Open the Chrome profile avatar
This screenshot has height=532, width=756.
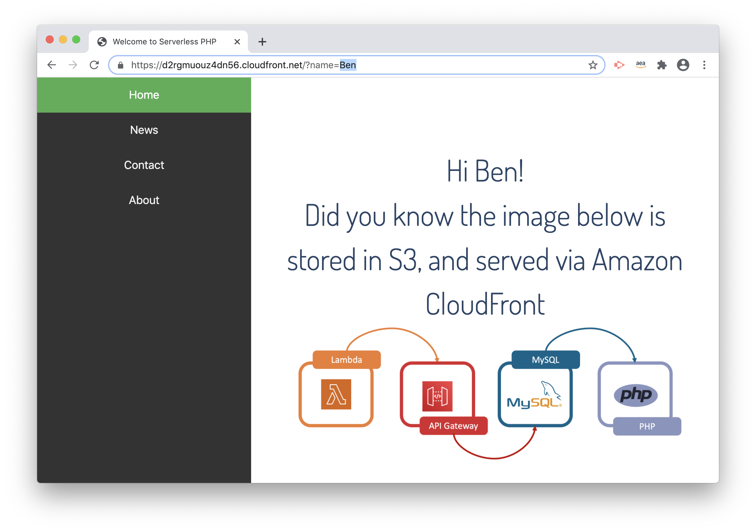(x=683, y=65)
